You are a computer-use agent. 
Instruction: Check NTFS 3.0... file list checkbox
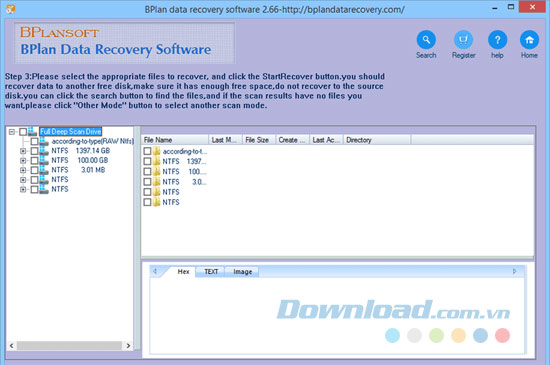click(147, 182)
